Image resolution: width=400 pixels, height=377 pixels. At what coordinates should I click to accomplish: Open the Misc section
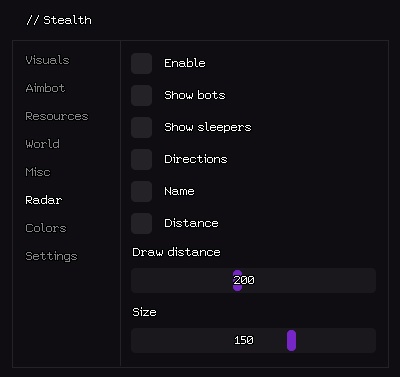pos(38,172)
